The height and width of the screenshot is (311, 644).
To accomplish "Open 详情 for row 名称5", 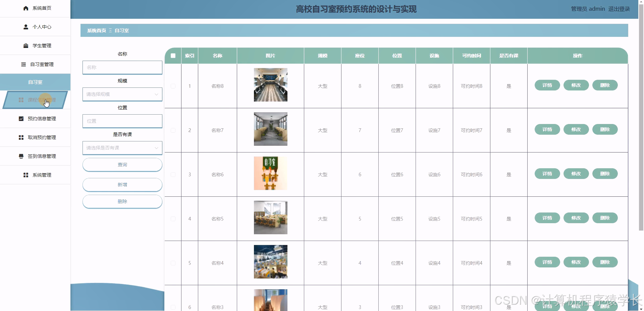I will point(547,218).
